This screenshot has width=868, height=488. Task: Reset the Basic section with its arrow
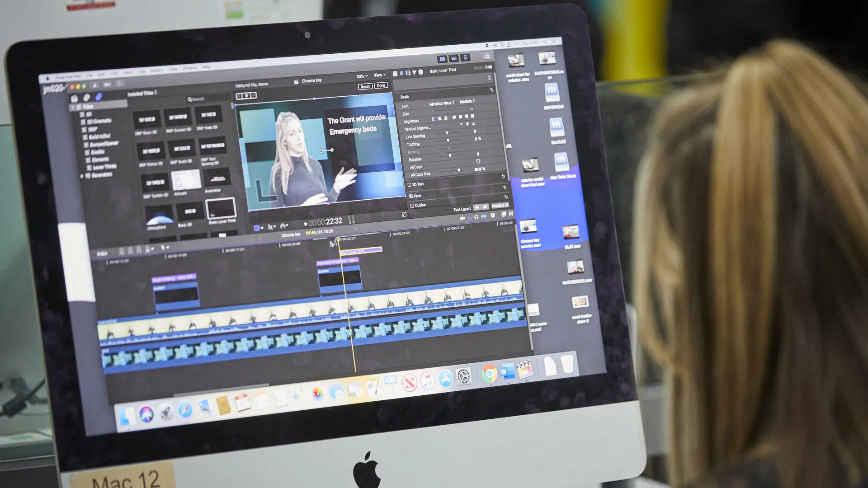pos(491,90)
